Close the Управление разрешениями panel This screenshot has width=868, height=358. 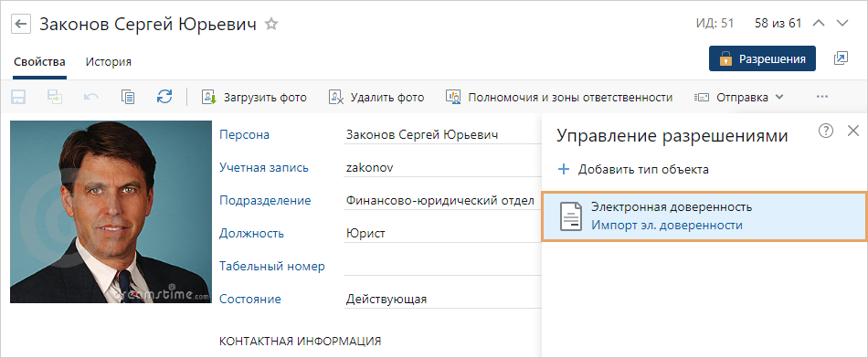(x=853, y=131)
